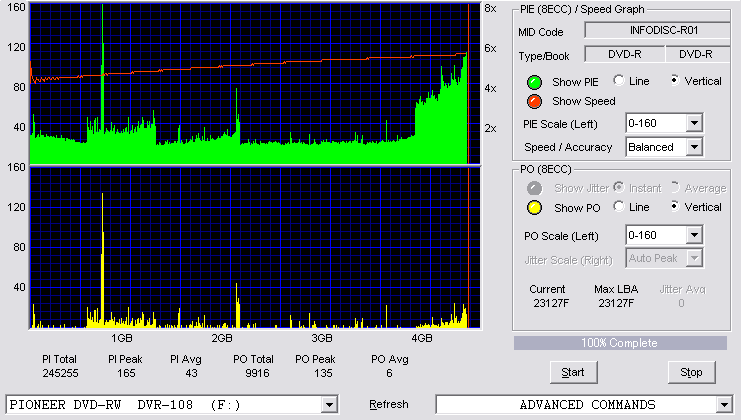Toggle the green Show PIE indicator

(x=534, y=82)
